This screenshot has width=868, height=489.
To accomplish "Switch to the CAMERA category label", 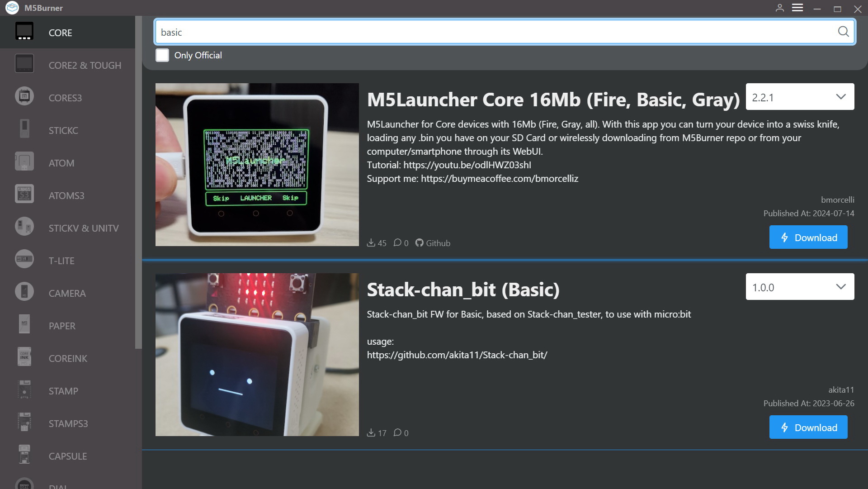I will (x=67, y=293).
